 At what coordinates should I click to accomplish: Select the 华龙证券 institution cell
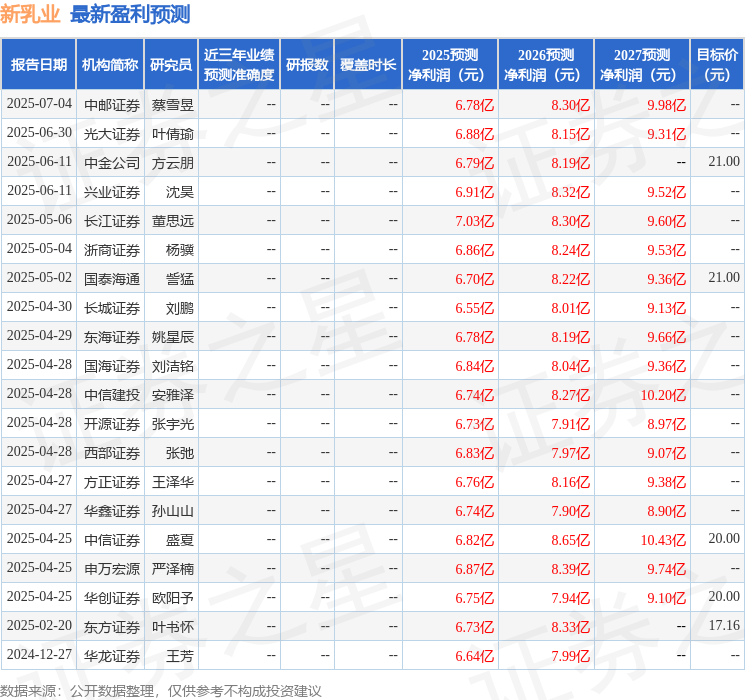[x=112, y=656]
